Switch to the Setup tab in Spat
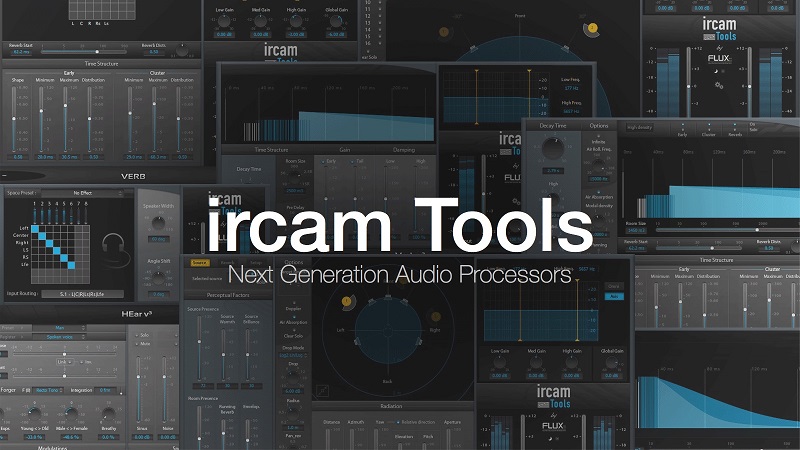 (256, 263)
